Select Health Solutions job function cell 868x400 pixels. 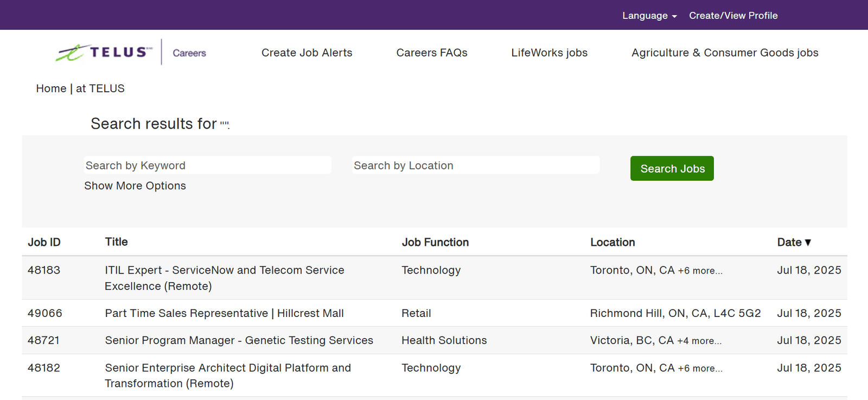pos(444,340)
